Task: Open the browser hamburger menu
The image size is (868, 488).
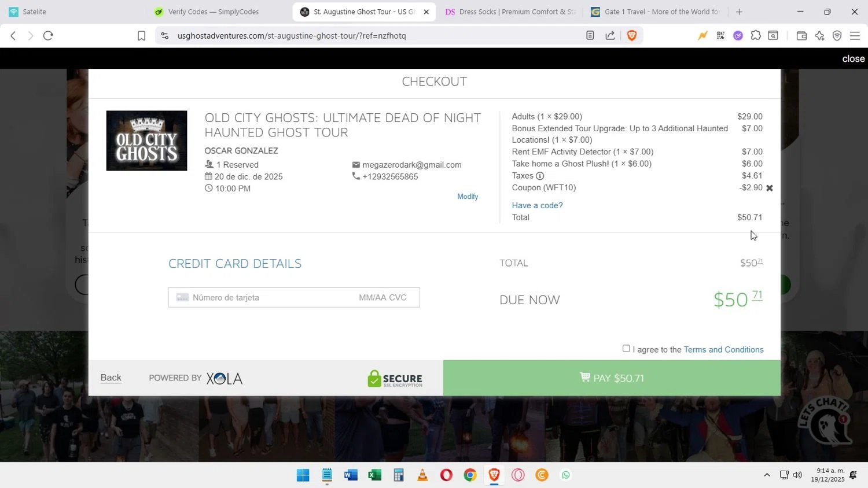Action: [x=855, y=36]
